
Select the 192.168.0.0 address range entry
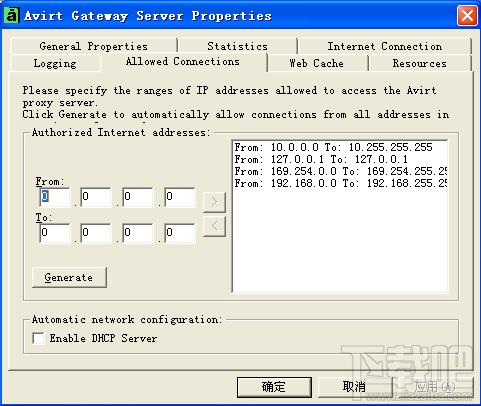[x=340, y=183]
